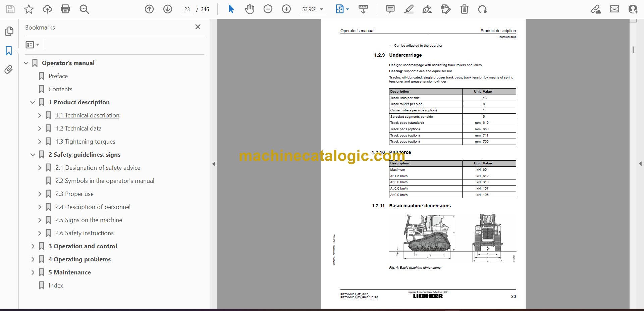Go to next page arrow
The image size is (644, 311).
(x=168, y=9)
